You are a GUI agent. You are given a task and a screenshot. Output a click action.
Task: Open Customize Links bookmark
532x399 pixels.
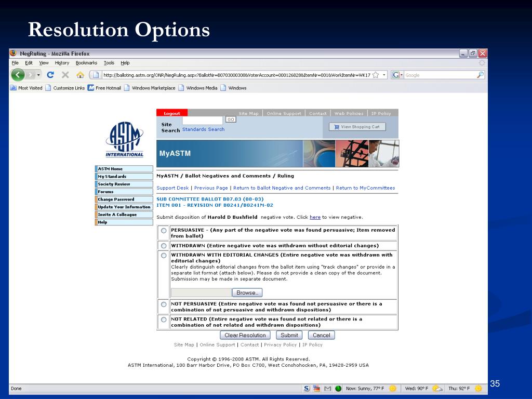(x=65, y=88)
